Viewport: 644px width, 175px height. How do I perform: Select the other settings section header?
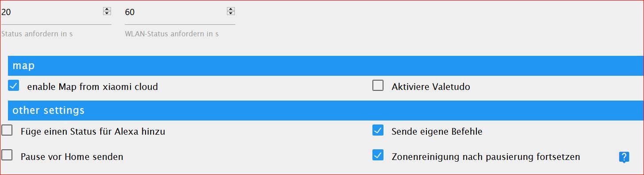coord(326,110)
